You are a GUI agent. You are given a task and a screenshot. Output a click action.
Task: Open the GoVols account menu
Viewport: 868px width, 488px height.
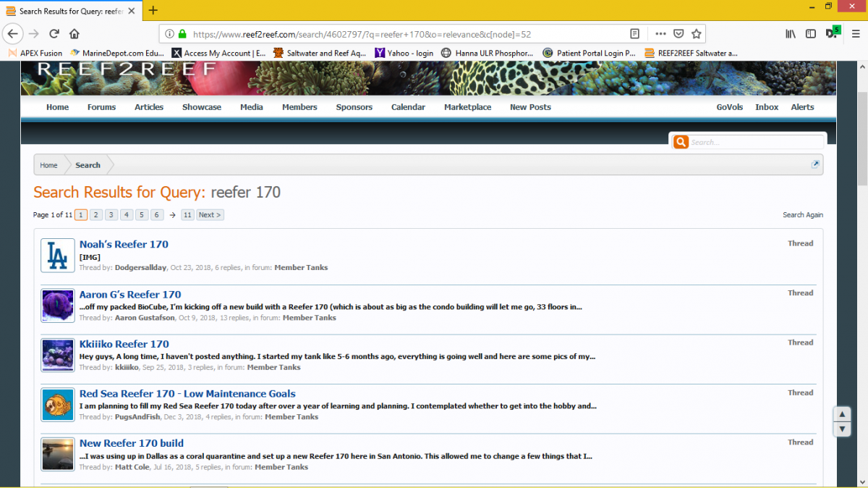click(730, 107)
